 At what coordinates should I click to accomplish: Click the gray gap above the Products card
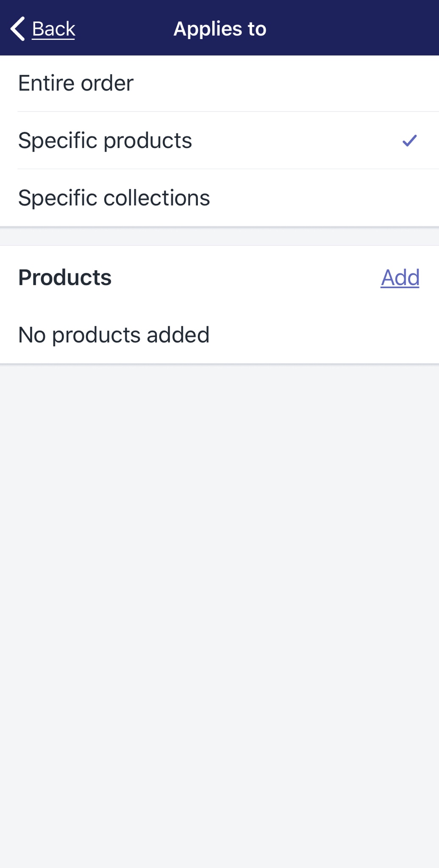coord(219,236)
